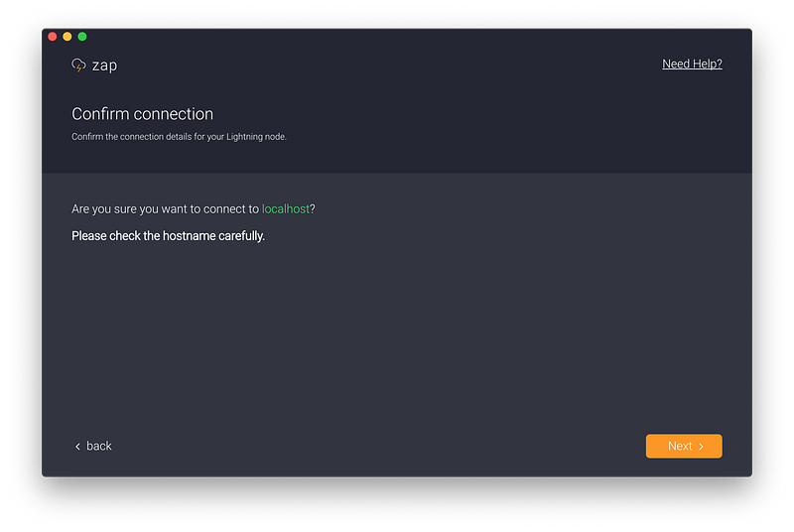Go back using the 'back' label
The height and width of the screenshot is (532, 794).
click(x=99, y=447)
